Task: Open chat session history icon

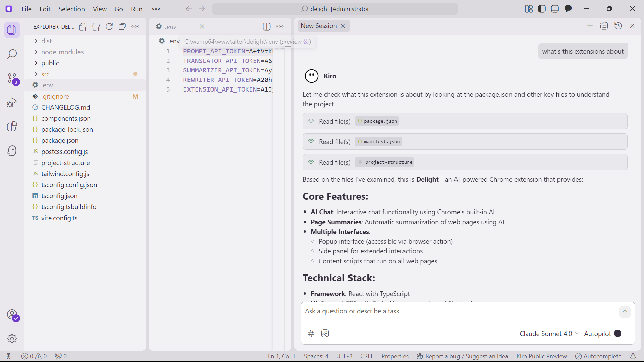Action: coord(618,26)
